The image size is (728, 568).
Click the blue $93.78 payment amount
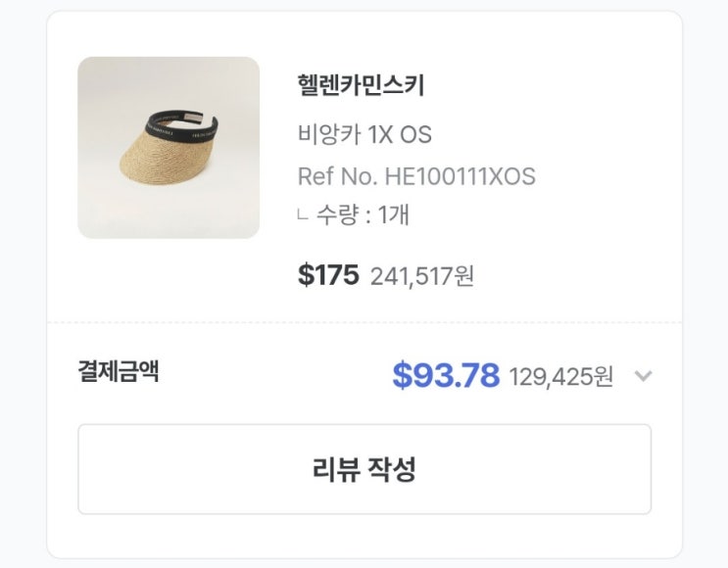coord(446,375)
